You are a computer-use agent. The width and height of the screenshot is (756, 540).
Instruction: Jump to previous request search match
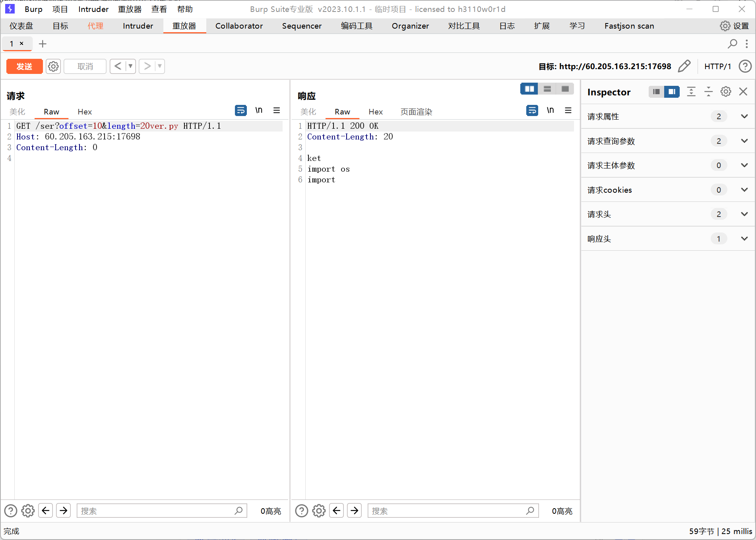coord(46,510)
